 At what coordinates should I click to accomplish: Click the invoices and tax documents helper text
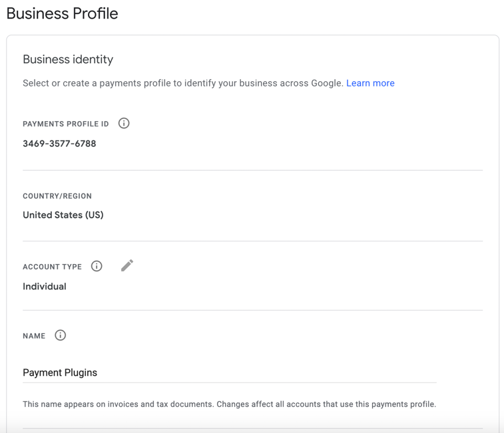230,404
